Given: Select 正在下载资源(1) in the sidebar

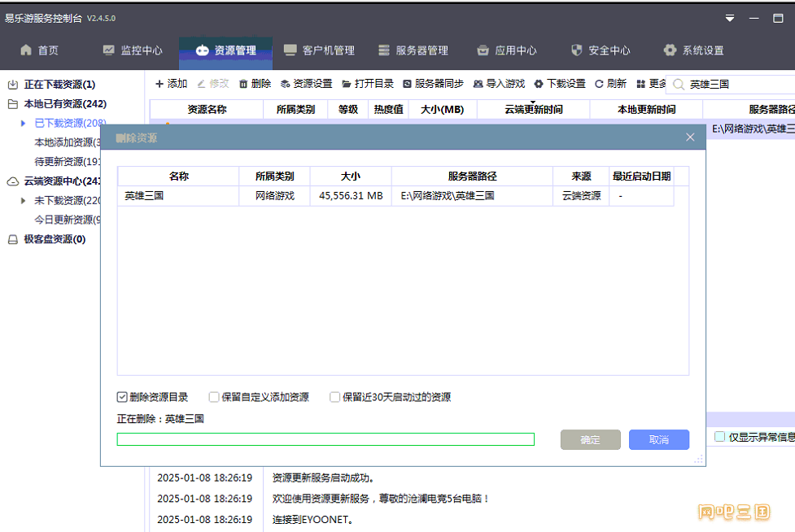Looking at the screenshot, I should [60, 85].
